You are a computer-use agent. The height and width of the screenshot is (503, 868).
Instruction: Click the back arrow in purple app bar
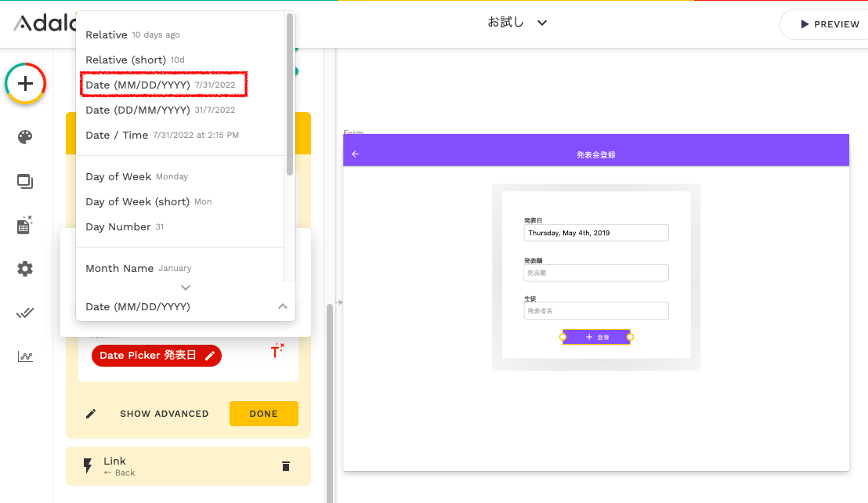[356, 154]
